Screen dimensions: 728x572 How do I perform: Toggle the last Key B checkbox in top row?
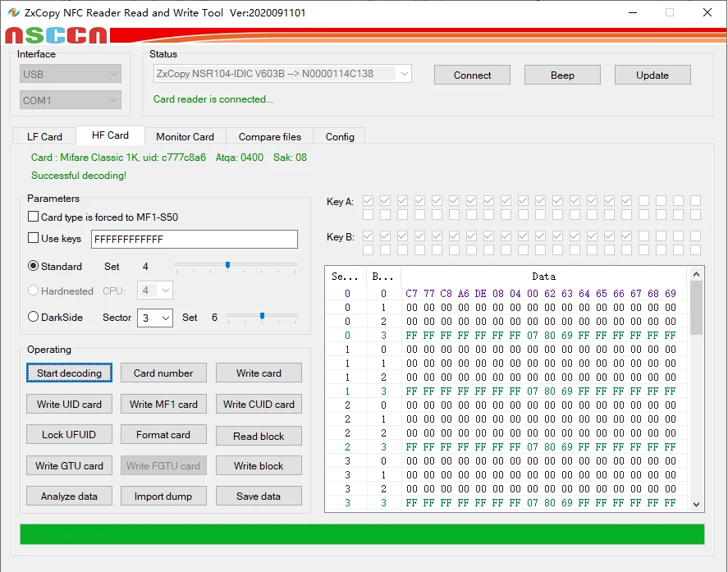pyautogui.click(x=695, y=236)
